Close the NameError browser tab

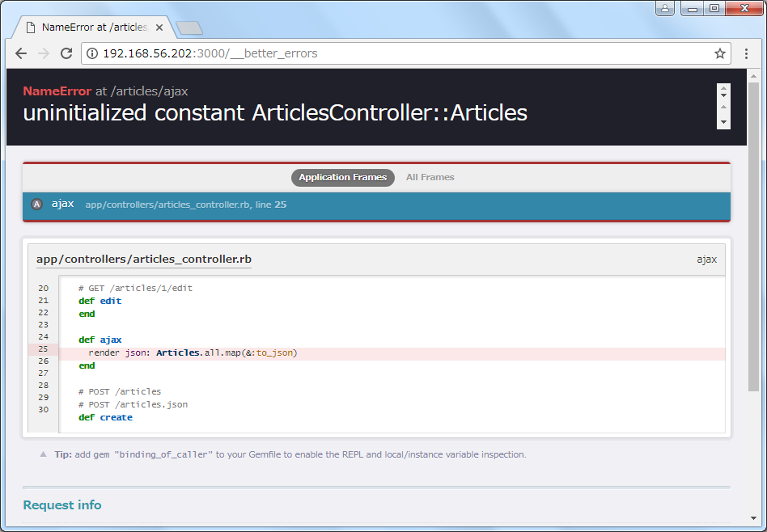(159, 27)
